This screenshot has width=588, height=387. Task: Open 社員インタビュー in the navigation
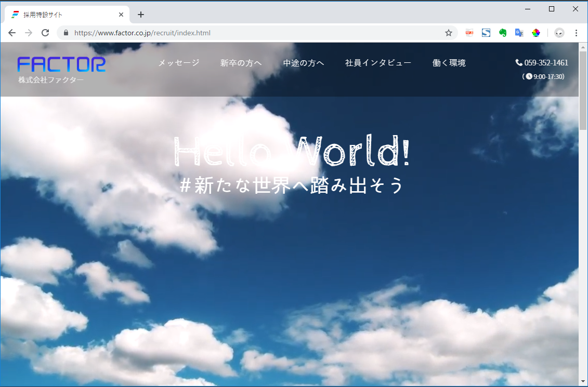(x=378, y=63)
